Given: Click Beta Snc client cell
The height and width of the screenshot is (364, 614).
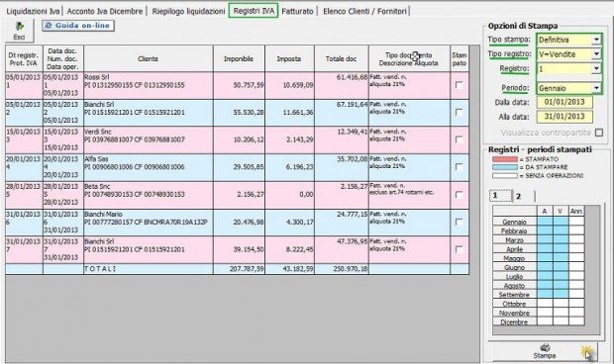Looking at the screenshot, I should point(148,194).
